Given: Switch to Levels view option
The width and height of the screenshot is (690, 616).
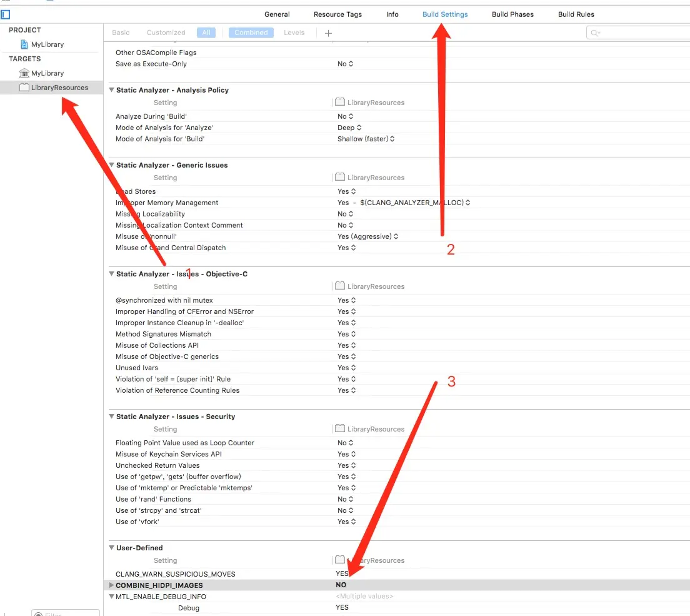Looking at the screenshot, I should pos(294,33).
